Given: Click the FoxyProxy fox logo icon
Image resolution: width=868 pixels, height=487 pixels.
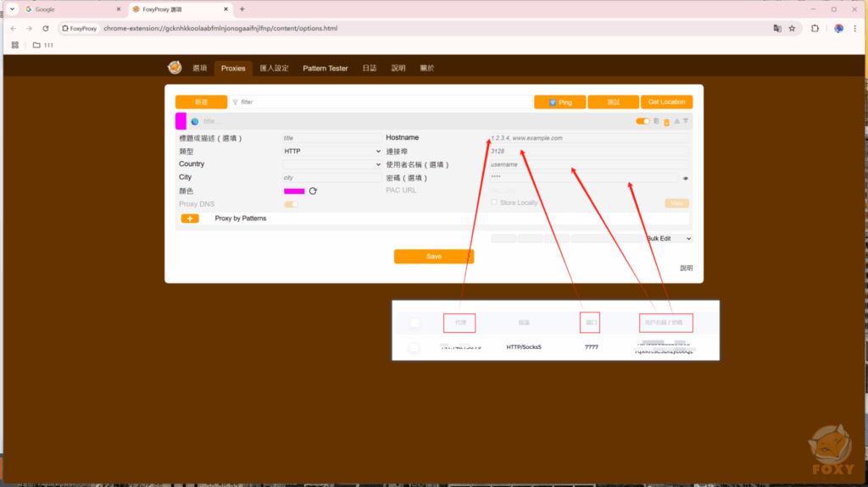Looking at the screenshot, I should 175,68.
